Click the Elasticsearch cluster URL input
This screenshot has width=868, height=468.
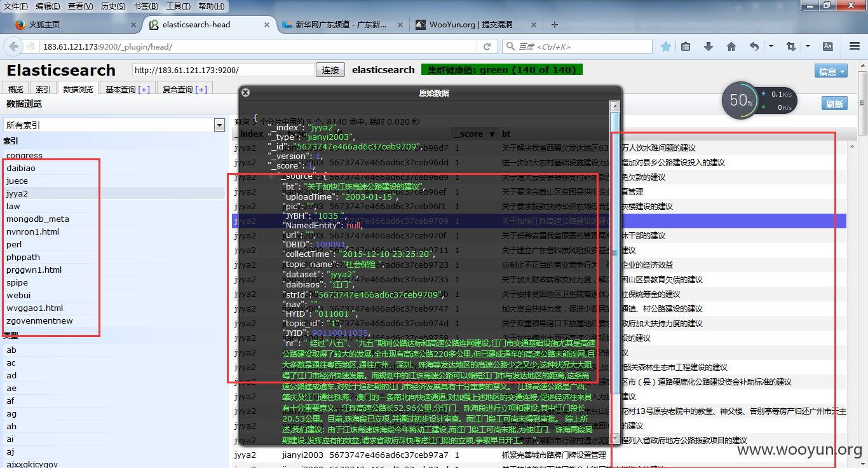(224, 70)
